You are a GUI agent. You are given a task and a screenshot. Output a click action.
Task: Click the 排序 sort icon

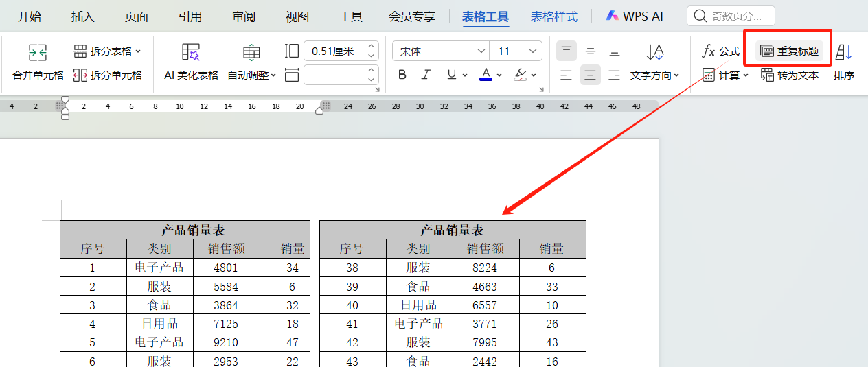[x=844, y=52]
